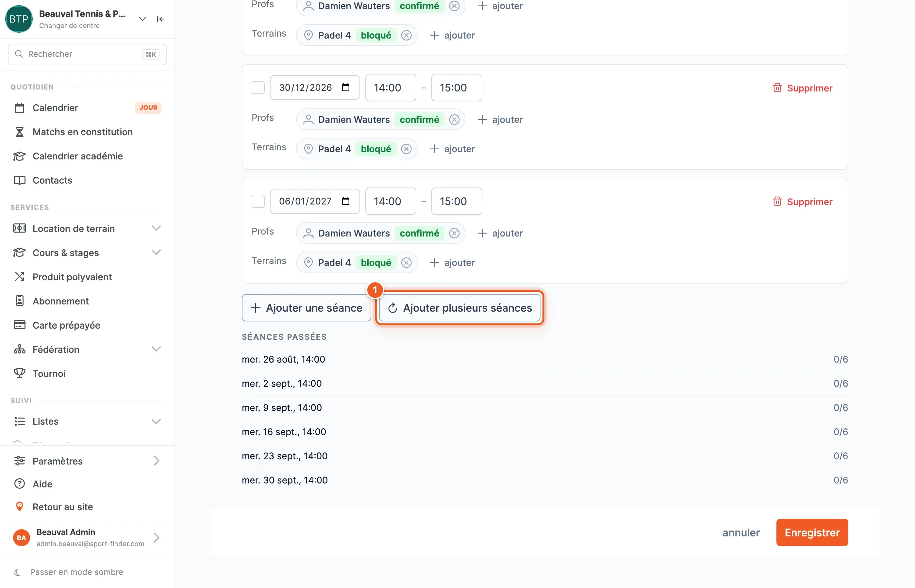Click the Produit polyvalent shuffle icon
The width and height of the screenshot is (915, 588).
point(20,276)
